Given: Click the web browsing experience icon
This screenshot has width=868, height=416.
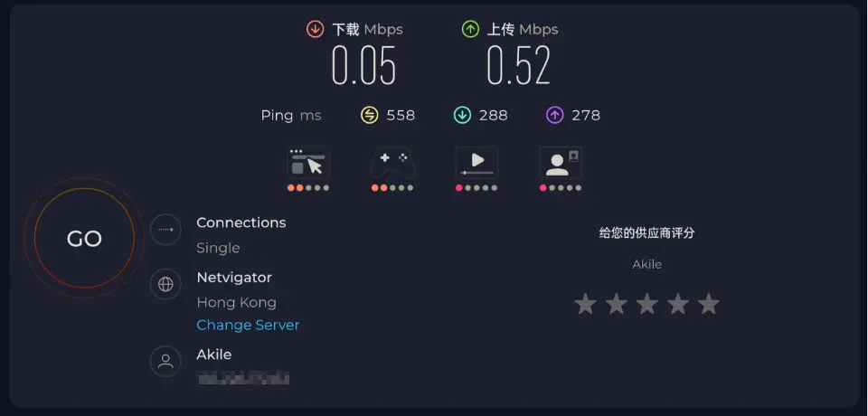Looking at the screenshot, I should [308, 164].
